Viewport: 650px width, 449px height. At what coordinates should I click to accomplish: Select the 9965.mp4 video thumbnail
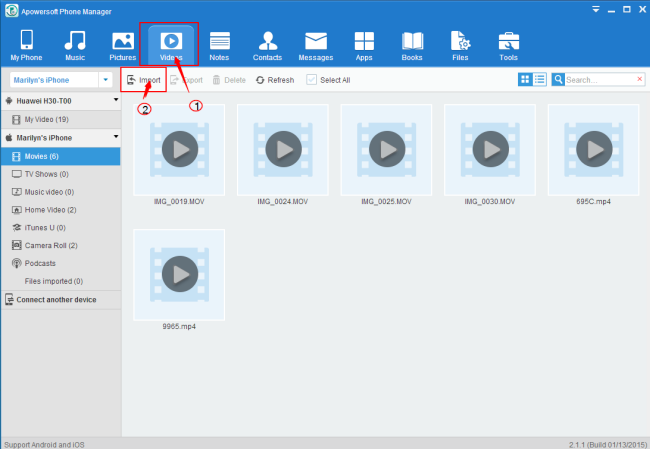point(179,275)
